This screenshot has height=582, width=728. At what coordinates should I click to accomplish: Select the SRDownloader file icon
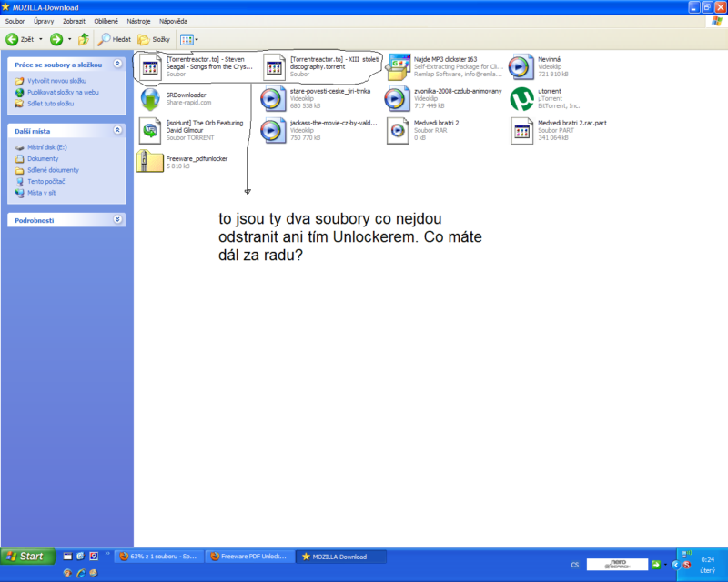[x=150, y=99]
